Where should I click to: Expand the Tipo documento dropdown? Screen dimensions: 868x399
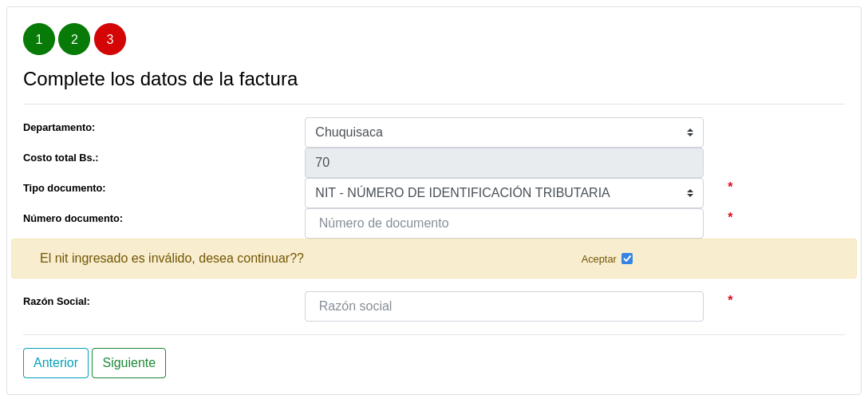[503, 193]
